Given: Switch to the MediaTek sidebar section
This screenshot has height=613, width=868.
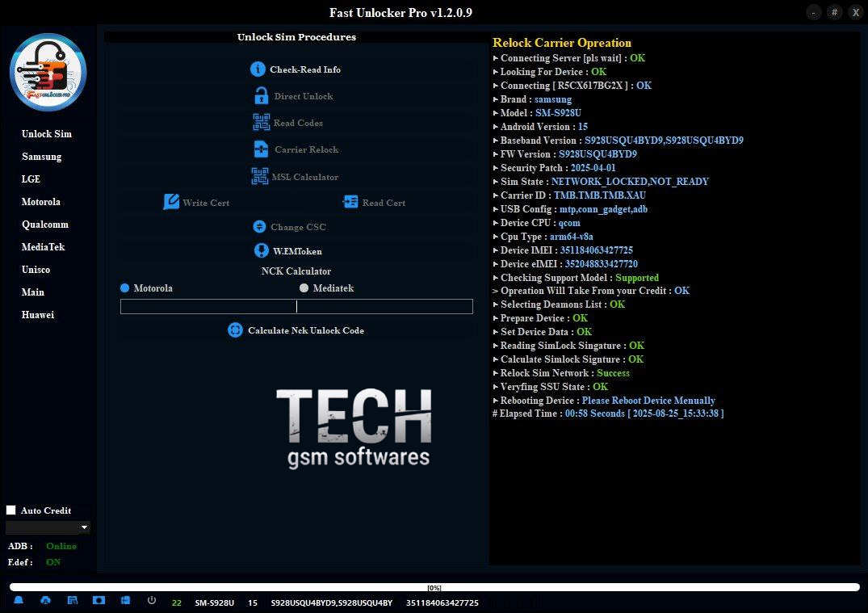Looking at the screenshot, I should 43,247.
